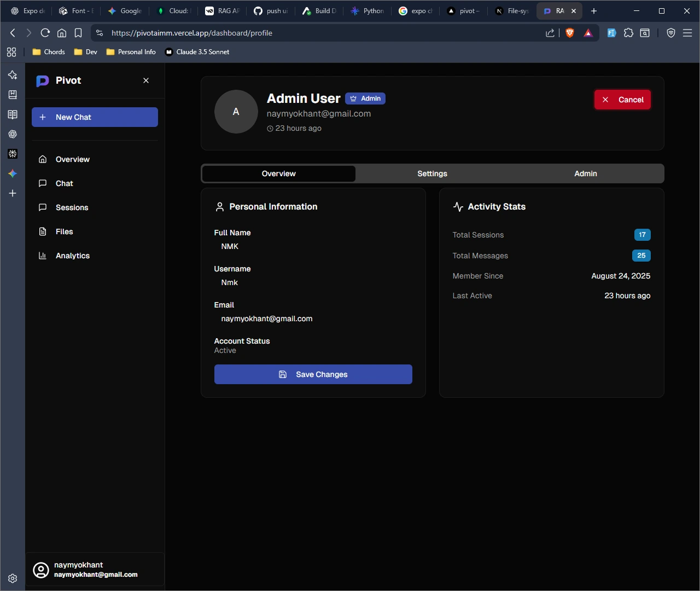
Task: Open the Chords bookmarks folder
Action: click(x=48, y=51)
